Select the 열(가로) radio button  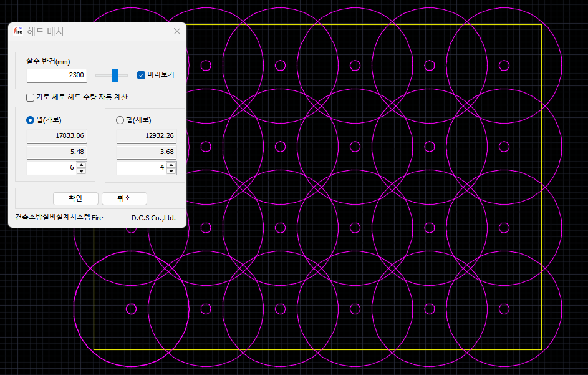[31, 120]
